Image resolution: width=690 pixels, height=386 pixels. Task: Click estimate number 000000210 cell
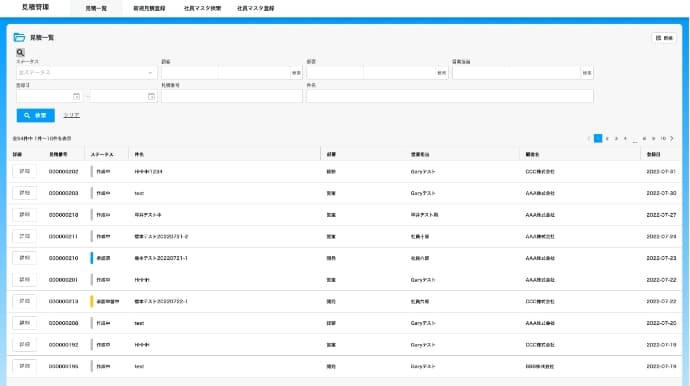coord(63,258)
